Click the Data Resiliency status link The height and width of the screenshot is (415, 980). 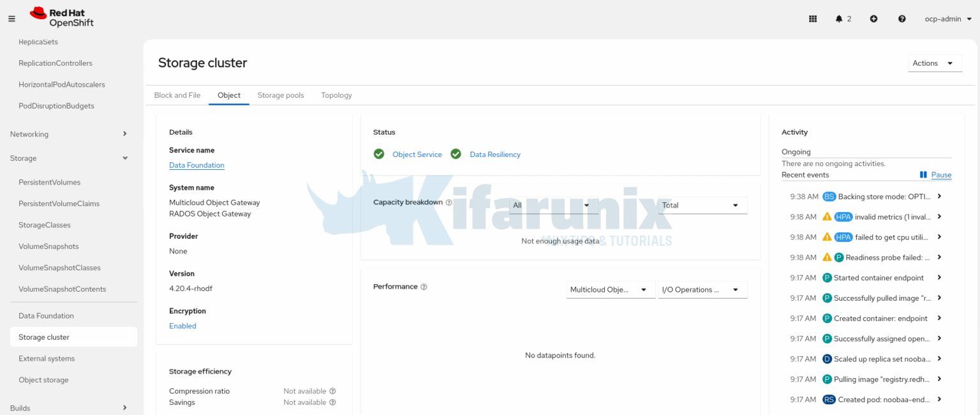tap(495, 155)
